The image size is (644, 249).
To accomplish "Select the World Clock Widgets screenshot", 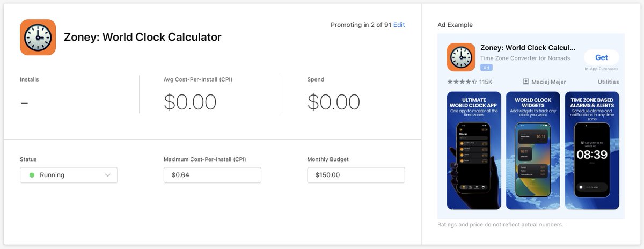I will (533, 151).
